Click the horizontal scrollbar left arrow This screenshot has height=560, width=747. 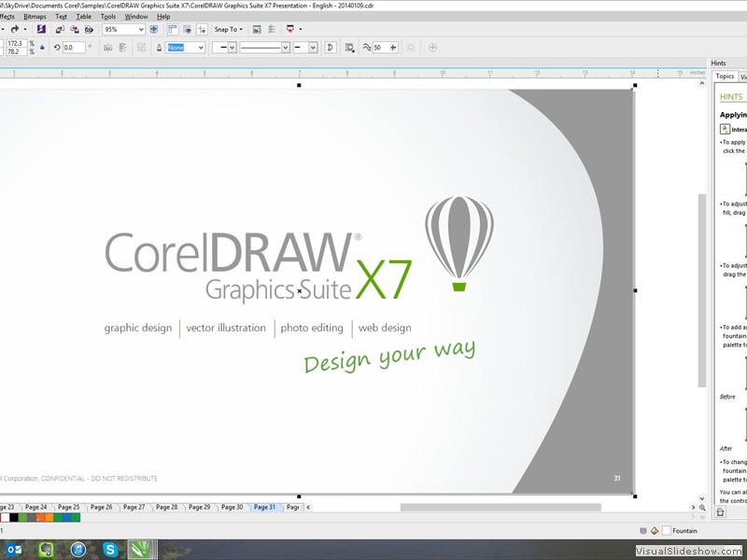(x=308, y=507)
